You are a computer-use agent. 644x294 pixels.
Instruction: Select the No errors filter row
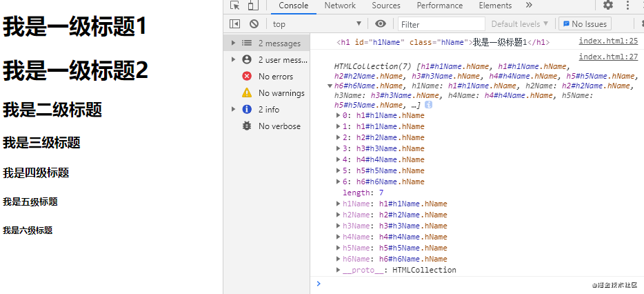267,77
